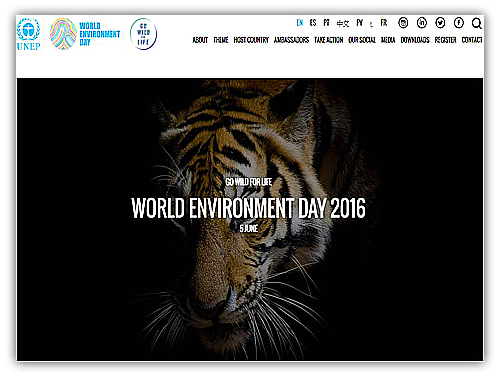This screenshot has height=378, width=500.
Task: Click the search magnifier icon
Action: tap(477, 23)
